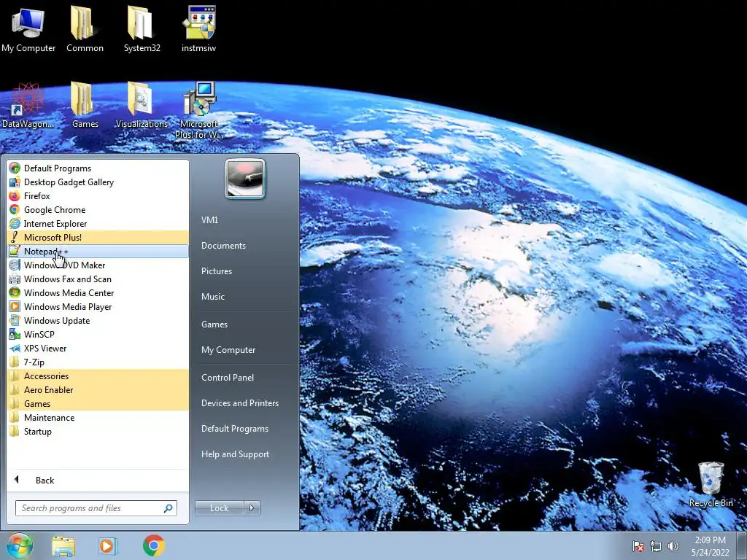Open Games in the right pane

click(245, 324)
